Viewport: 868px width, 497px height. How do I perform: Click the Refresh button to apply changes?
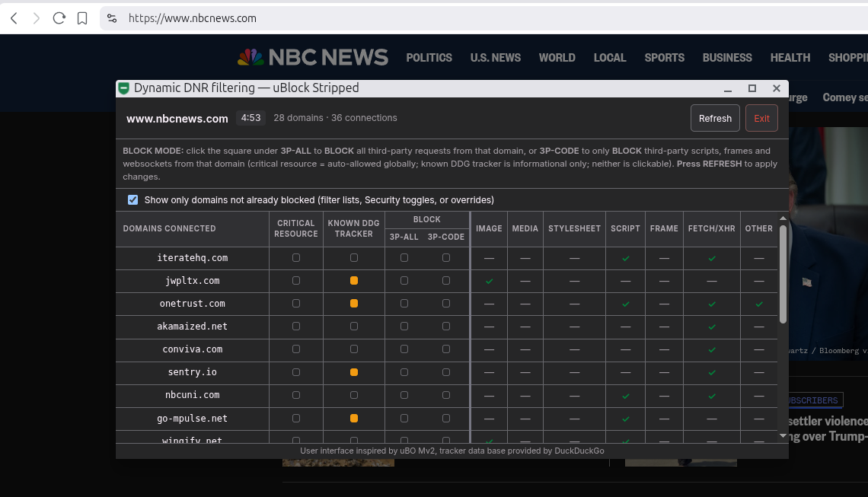[x=715, y=118]
